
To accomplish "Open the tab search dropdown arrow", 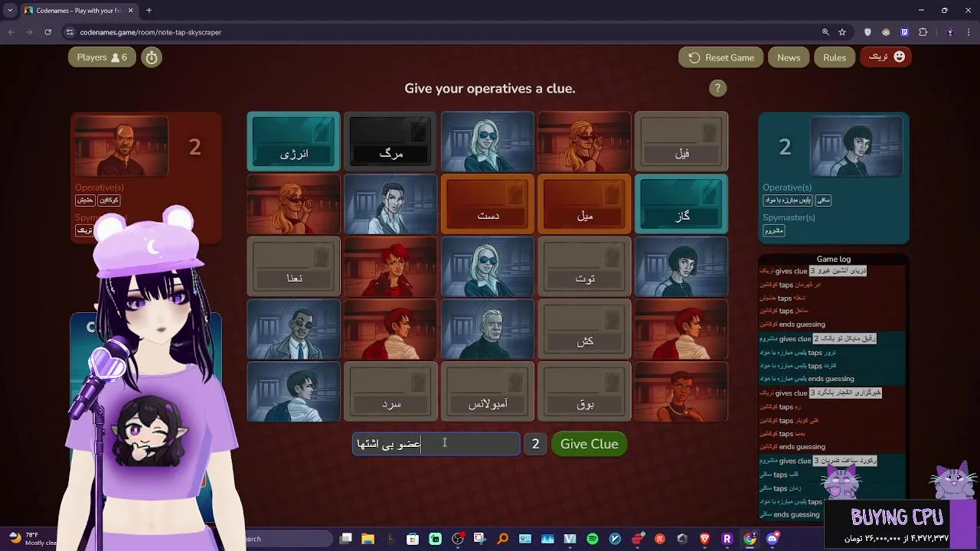I will pyautogui.click(x=9, y=11).
